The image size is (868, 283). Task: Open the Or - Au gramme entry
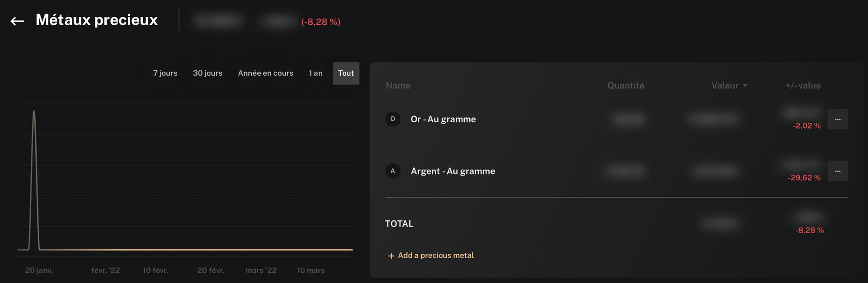click(443, 119)
